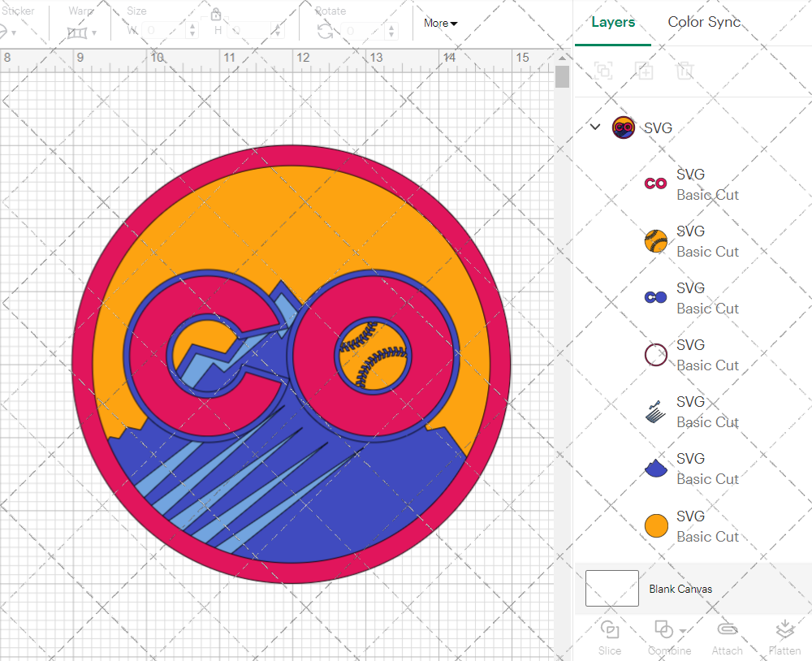This screenshot has width=812, height=661.
Task: Switch to the Color Sync tab
Action: tap(704, 22)
